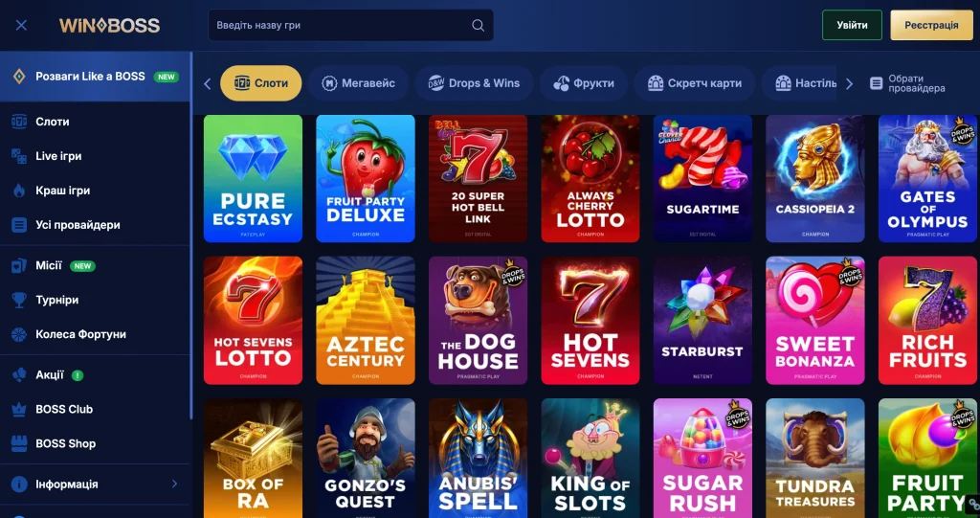The image size is (980, 518).
Task: Select the Drops & Wins tab
Action: click(474, 83)
